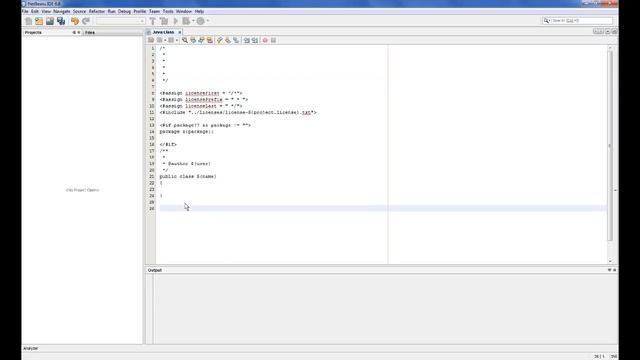Open the project configuration combo box
The image size is (640, 360).
[120, 21]
